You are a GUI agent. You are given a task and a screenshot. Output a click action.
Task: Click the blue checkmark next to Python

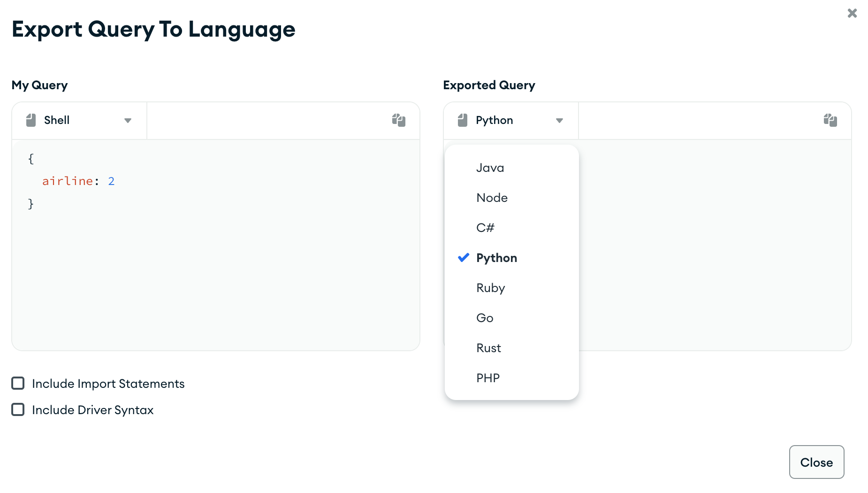464,258
